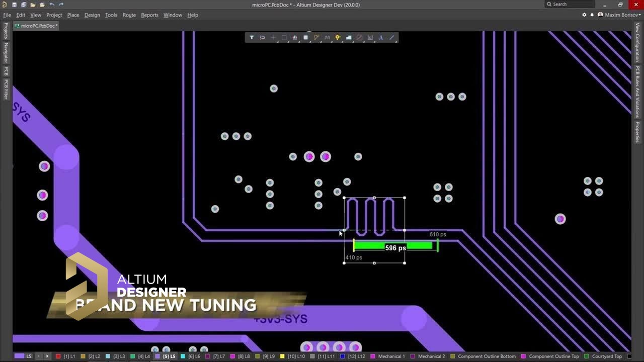
Task: Select the place via icon
Action: [x=338, y=38]
